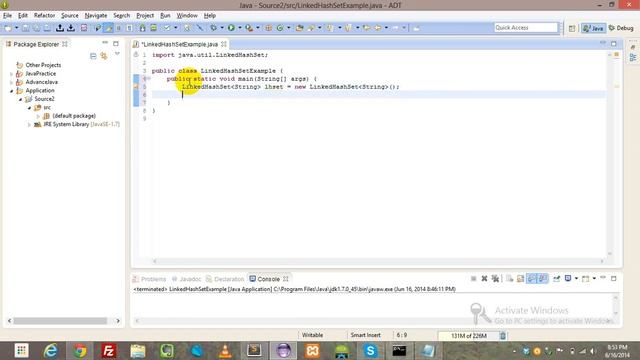Open the lint check dropdown arrow
The width and height of the screenshot is (640, 360).
pyautogui.click(x=176, y=28)
